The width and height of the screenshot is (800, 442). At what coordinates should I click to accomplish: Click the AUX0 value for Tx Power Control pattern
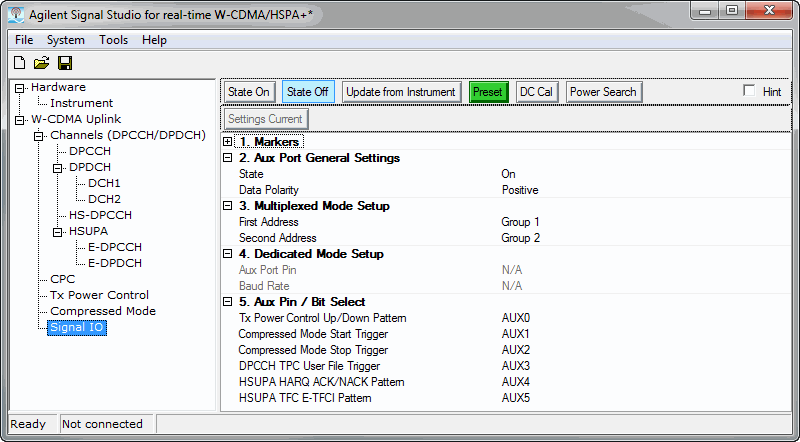coord(516,318)
